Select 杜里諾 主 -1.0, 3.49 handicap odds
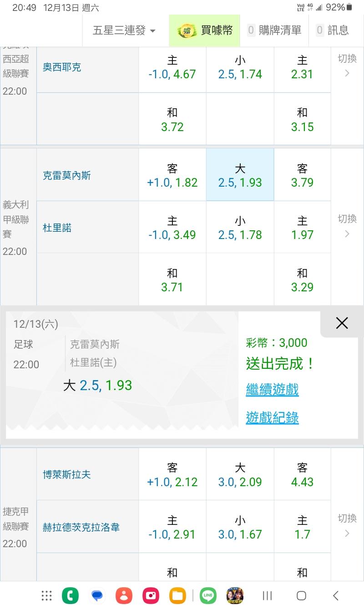The width and height of the screenshot is (364, 610). pos(172,228)
